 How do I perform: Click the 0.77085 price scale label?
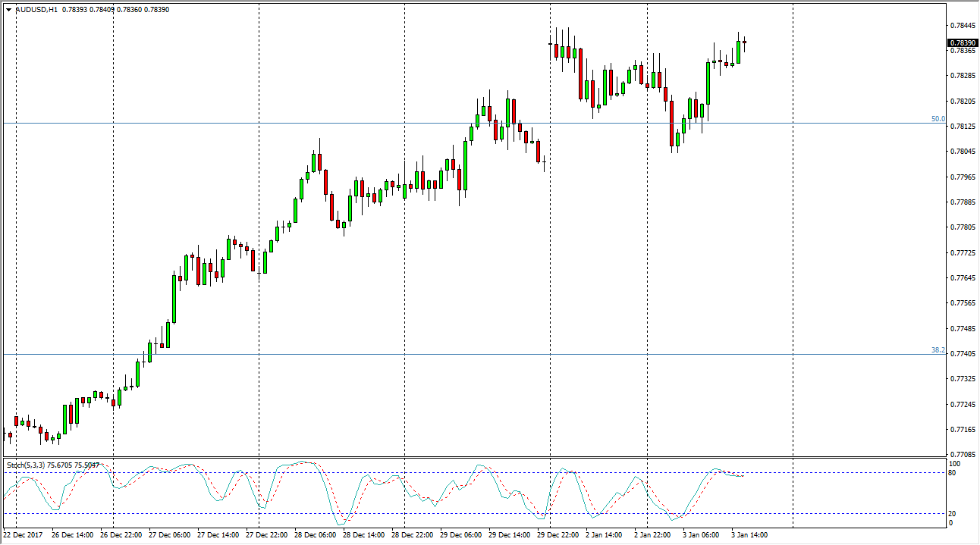(x=962, y=455)
